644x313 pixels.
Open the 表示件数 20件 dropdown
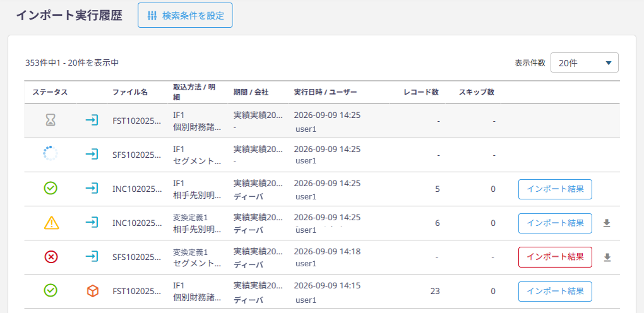585,63
